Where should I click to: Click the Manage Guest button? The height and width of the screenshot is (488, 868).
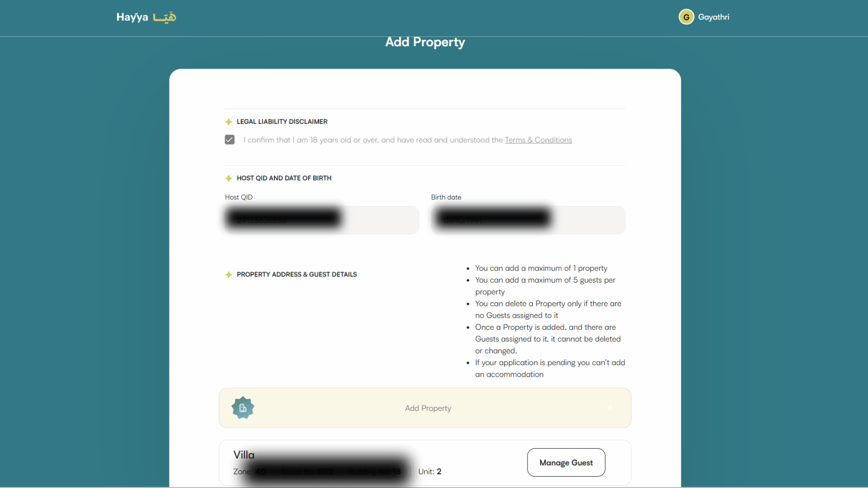566,462
